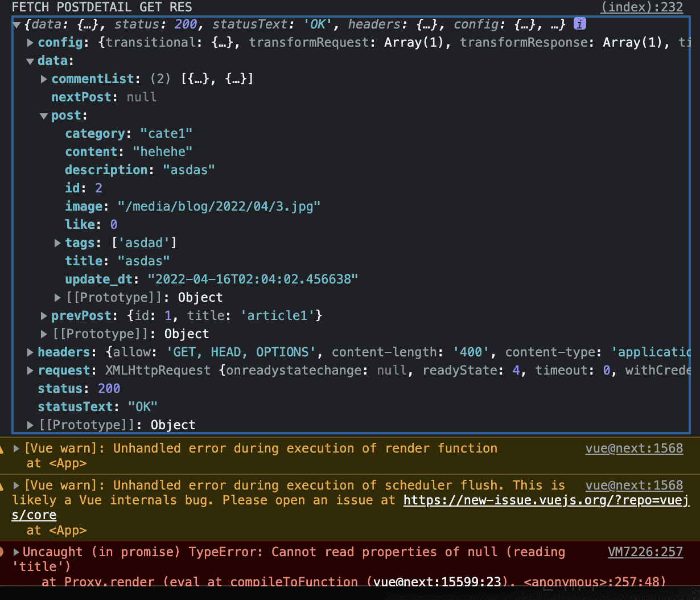
Task: Collapse the data object property
Action: point(30,61)
